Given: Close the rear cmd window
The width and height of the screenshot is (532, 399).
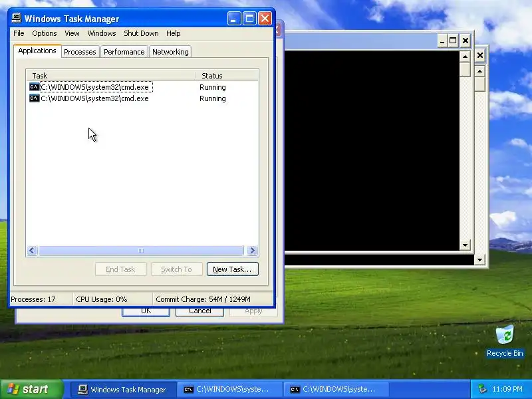Looking at the screenshot, I should [x=479, y=55].
